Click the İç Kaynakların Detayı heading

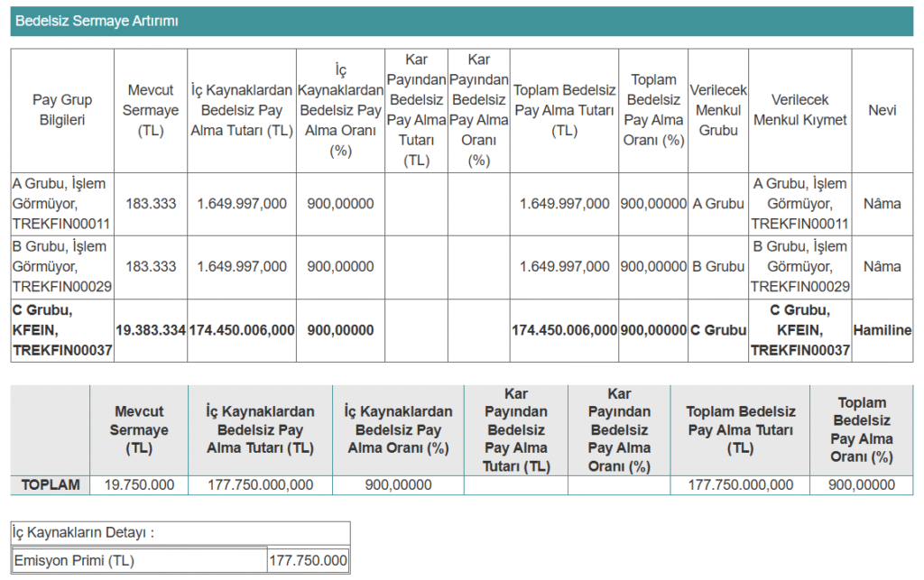coord(83,533)
